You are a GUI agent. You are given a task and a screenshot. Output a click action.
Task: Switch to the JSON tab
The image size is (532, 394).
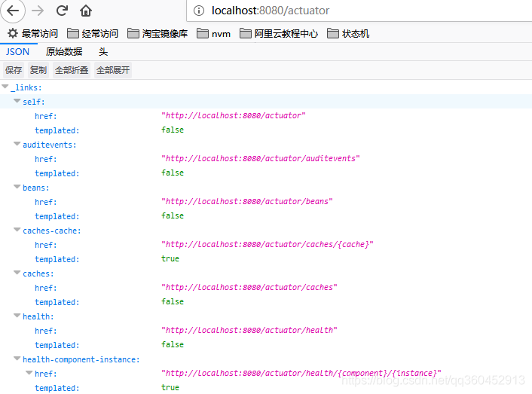click(x=17, y=52)
